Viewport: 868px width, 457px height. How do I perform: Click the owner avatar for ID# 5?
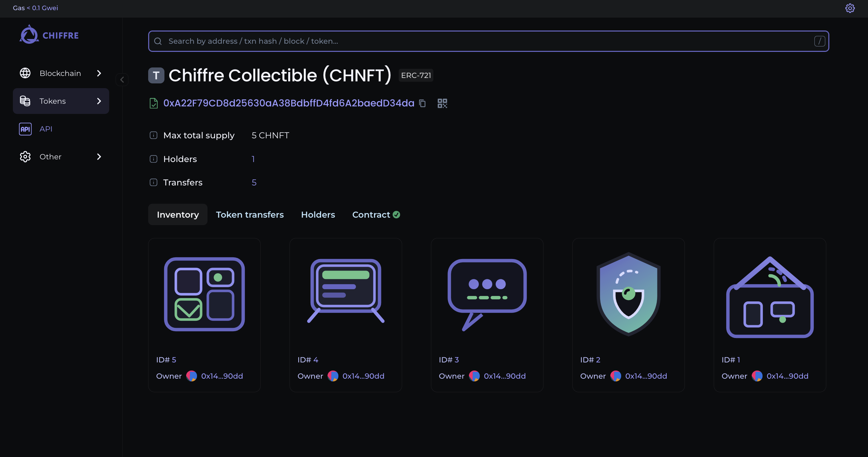192,376
